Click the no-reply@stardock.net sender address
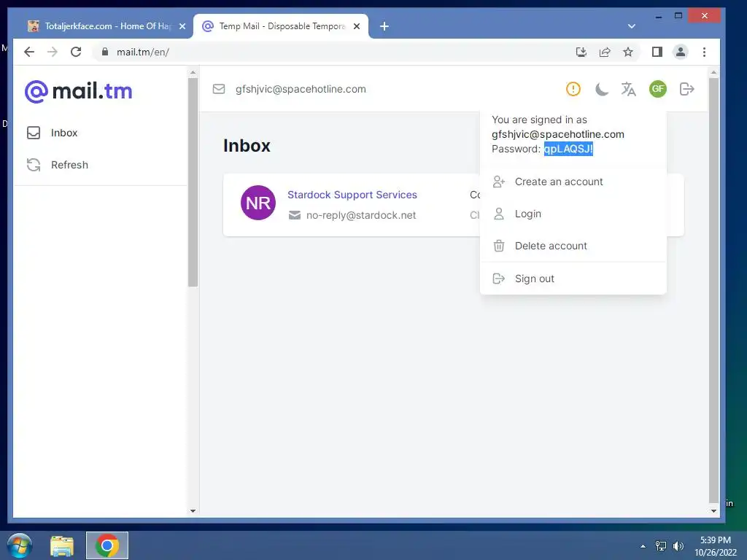The height and width of the screenshot is (560, 747). (361, 215)
